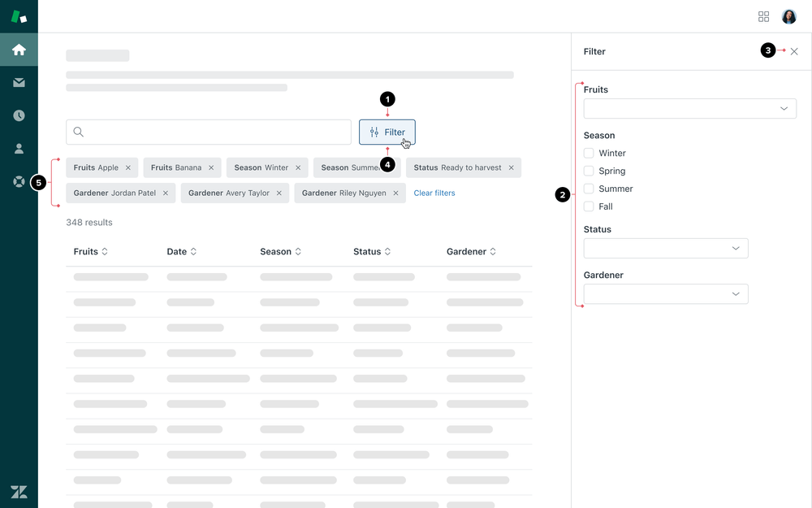This screenshot has width=812, height=508.
Task: Enable the Spring season filter
Action: click(x=588, y=171)
